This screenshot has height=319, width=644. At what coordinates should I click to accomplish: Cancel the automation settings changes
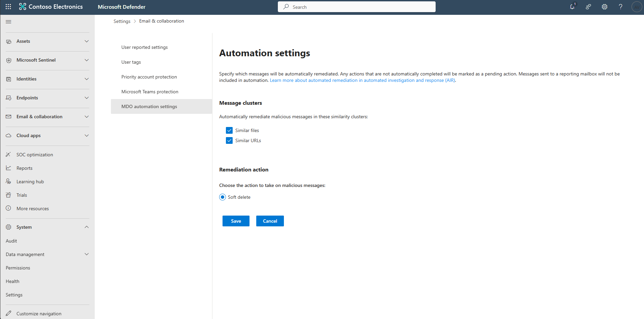pos(270,221)
